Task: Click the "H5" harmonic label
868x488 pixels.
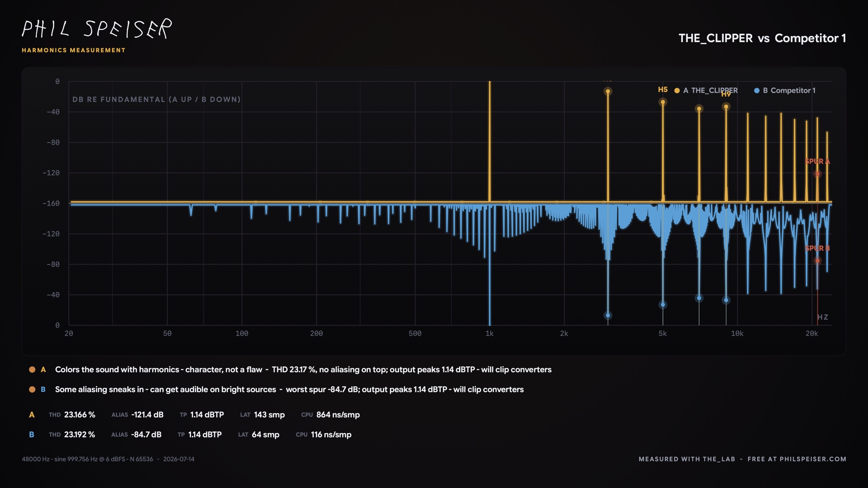Action: (663, 89)
